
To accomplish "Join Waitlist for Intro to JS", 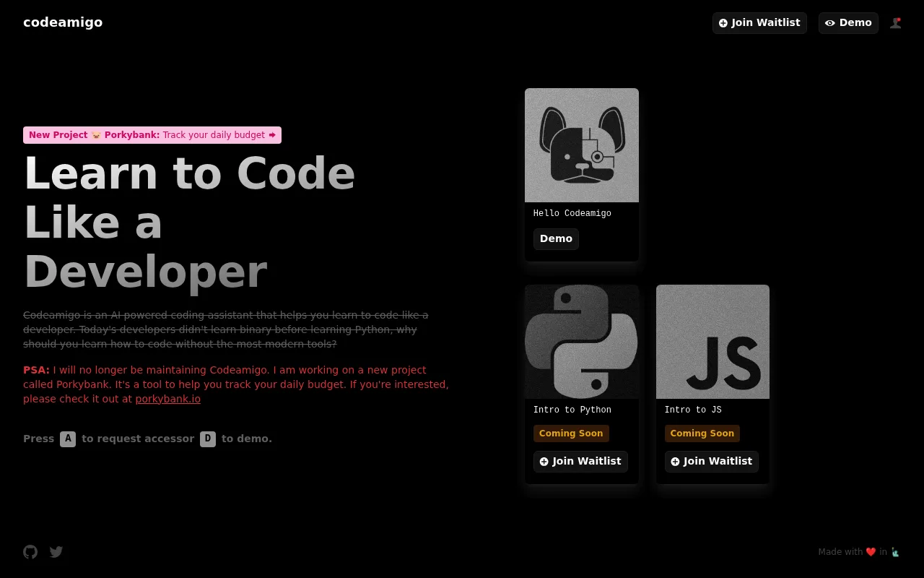I will pos(712,462).
